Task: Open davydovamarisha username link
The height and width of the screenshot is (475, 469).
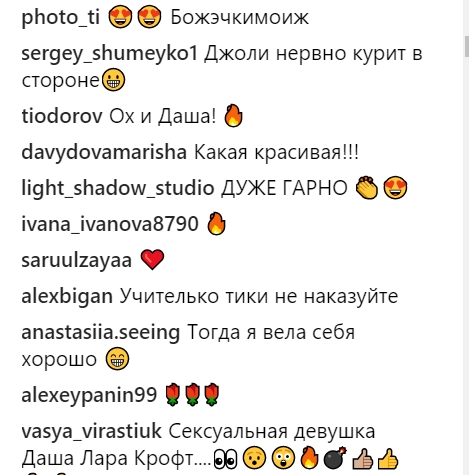Action: point(104,152)
